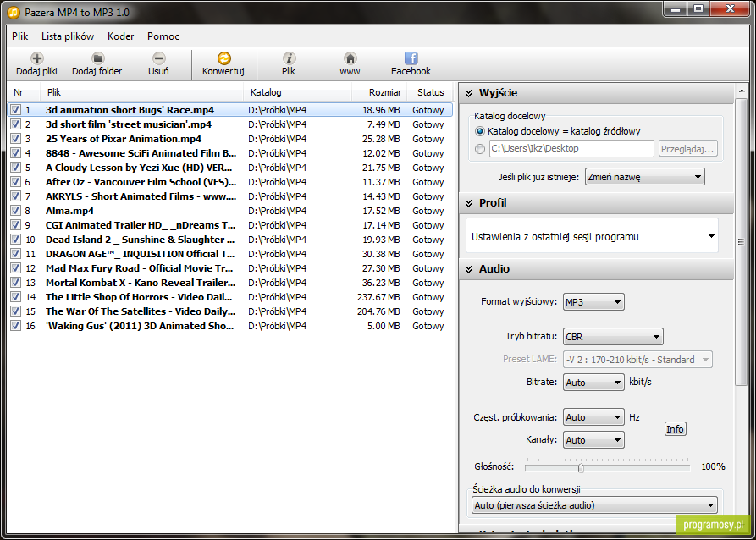
Task: Toggle checkbox for 25 Years of Pixar Animation
Action: (16, 139)
